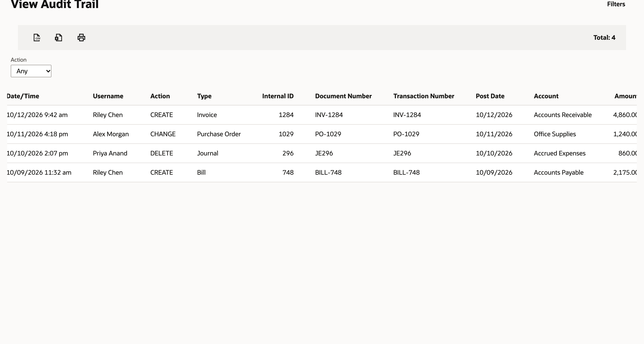The height and width of the screenshot is (344, 644).
Task: Click the Invoice type cell
Action: point(207,115)
